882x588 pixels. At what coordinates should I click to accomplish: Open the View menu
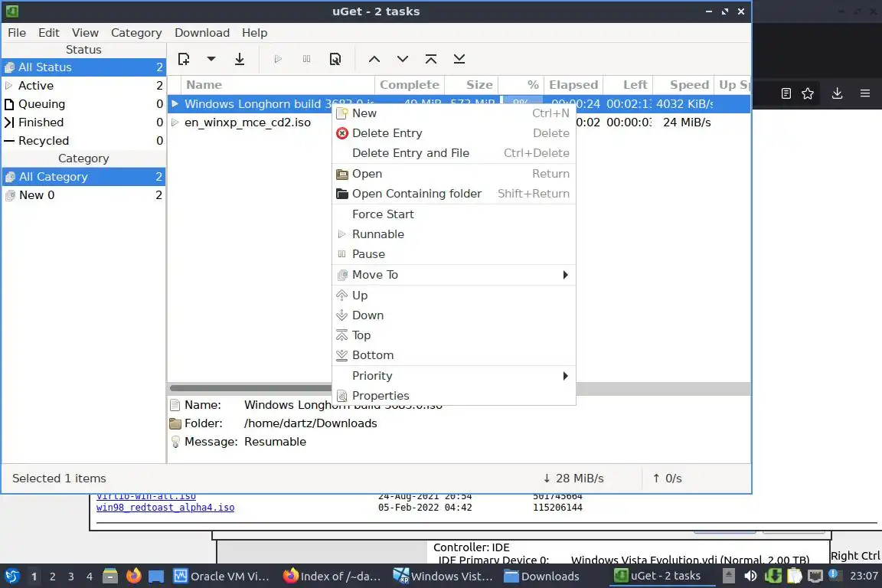pyautogui.click(x=85, y=33)
